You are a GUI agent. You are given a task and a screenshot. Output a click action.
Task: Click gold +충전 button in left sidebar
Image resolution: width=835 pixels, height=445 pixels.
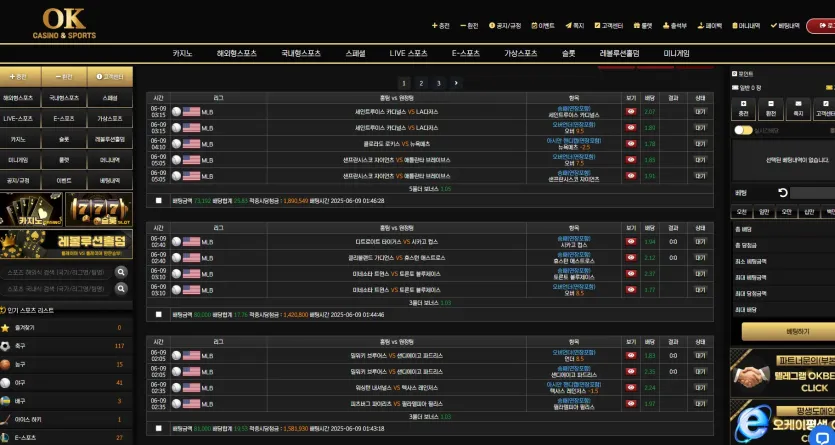21,77
